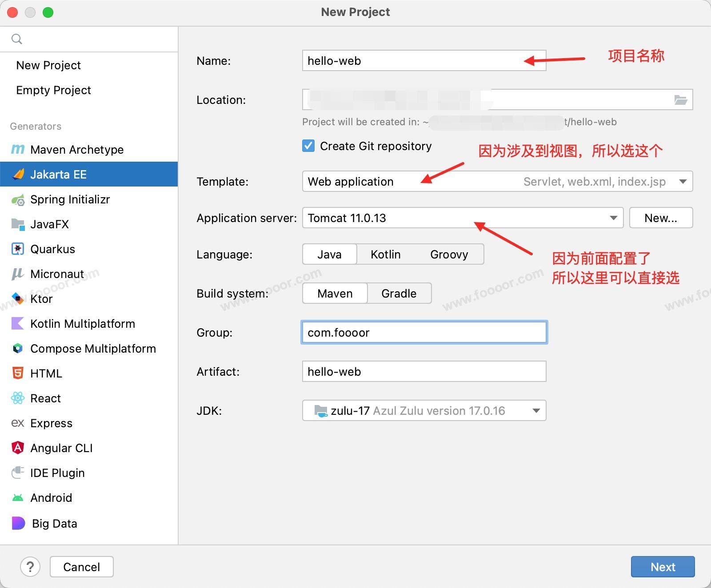Click the Android generator icon
711x588 pixels.
[x=18, y=498]
